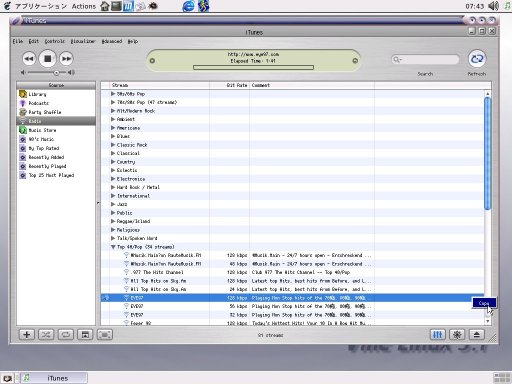Click the scroll down arrow of stream list
Viewport: 512px width, 384px height.
[x=488, y=321]
